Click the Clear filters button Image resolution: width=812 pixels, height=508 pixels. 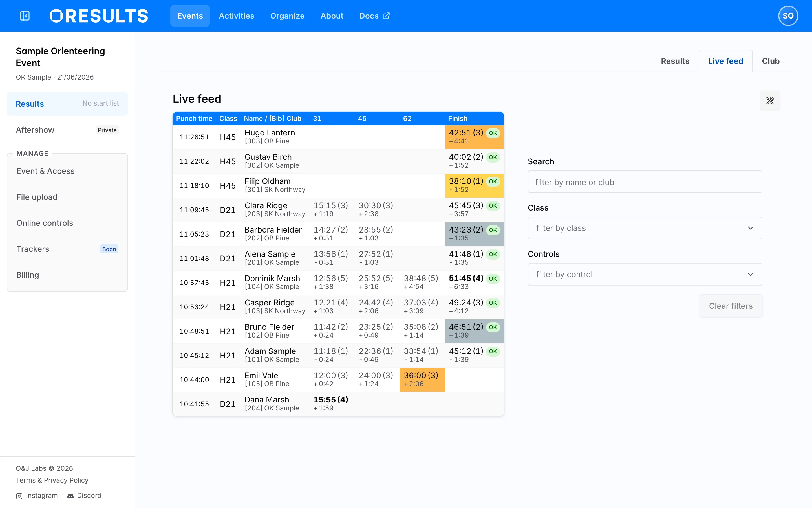pyautogui.click(x=731, y=306)
